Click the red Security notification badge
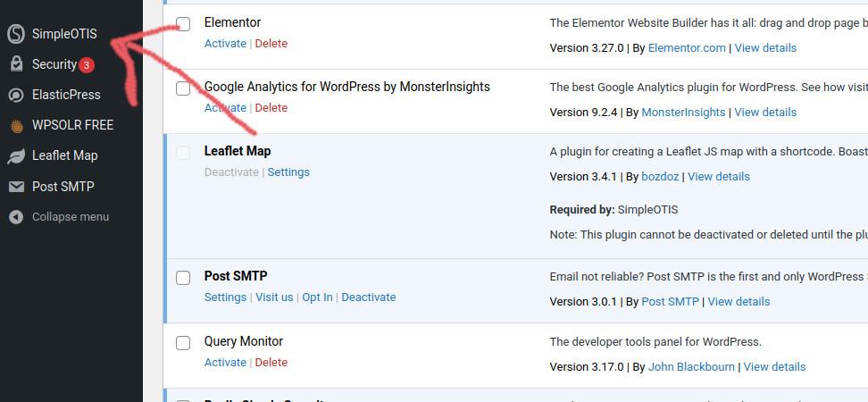Viewport: 868px width, 402px height. tap(87, 65)
